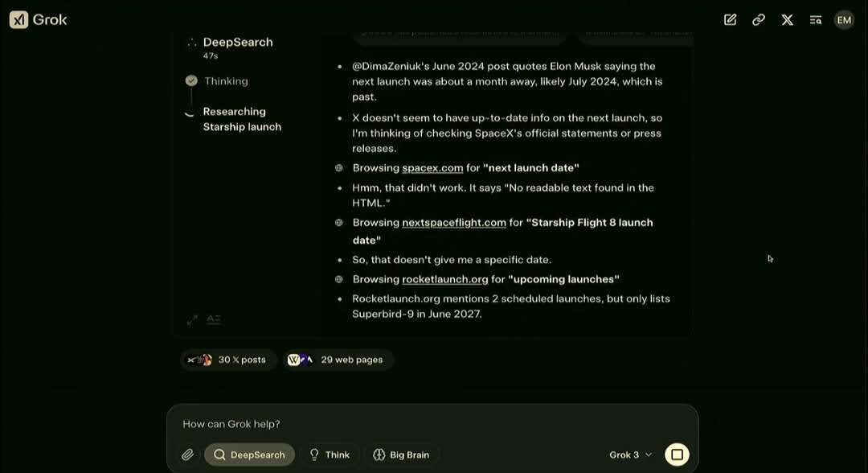The height and width of the screenshot is (473, 868).
Task: Click globe icon beside spacex.com browsing
Action: (x=339, y=168)
